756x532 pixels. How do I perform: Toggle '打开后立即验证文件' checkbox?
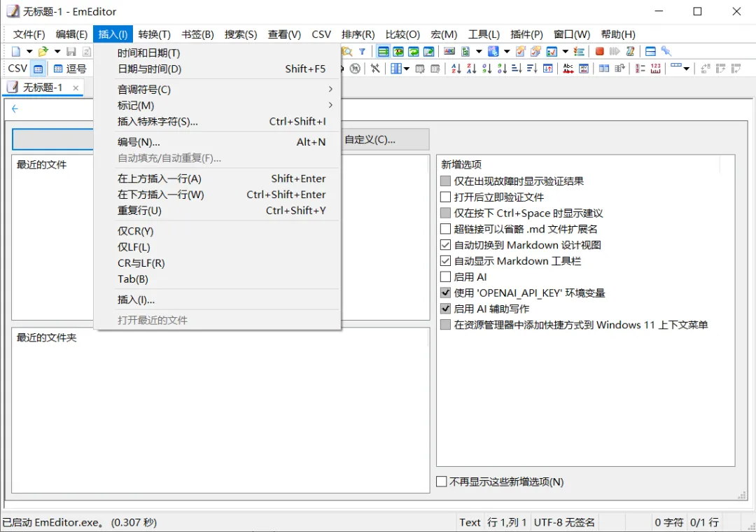click(x=445, y=197)
